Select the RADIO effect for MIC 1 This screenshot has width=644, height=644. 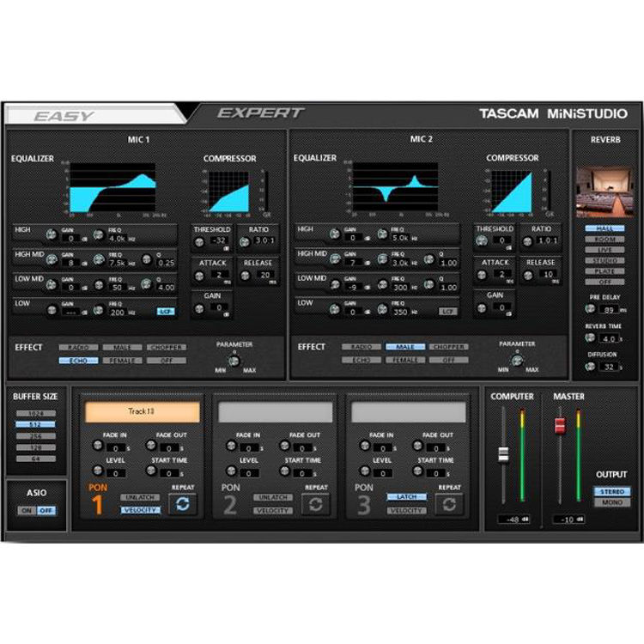(78, 348)
